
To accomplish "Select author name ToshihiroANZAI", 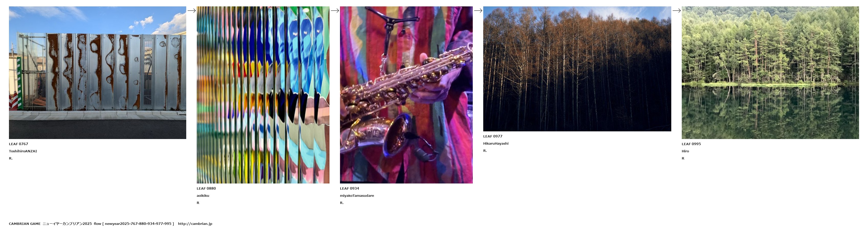I will tap(23, 151).
